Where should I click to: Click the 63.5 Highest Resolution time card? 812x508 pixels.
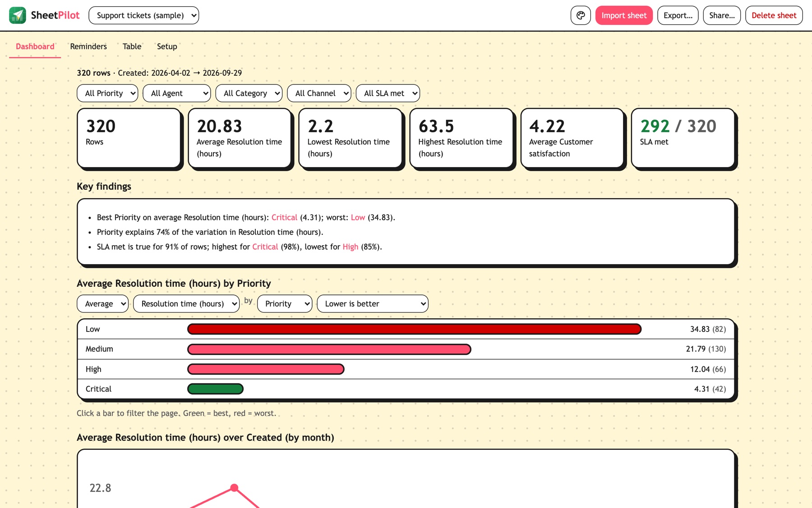click(462, 138)
